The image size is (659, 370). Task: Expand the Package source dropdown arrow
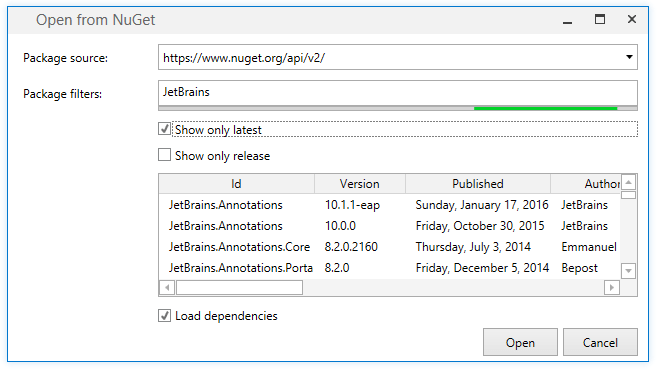[x=629, y=57]
